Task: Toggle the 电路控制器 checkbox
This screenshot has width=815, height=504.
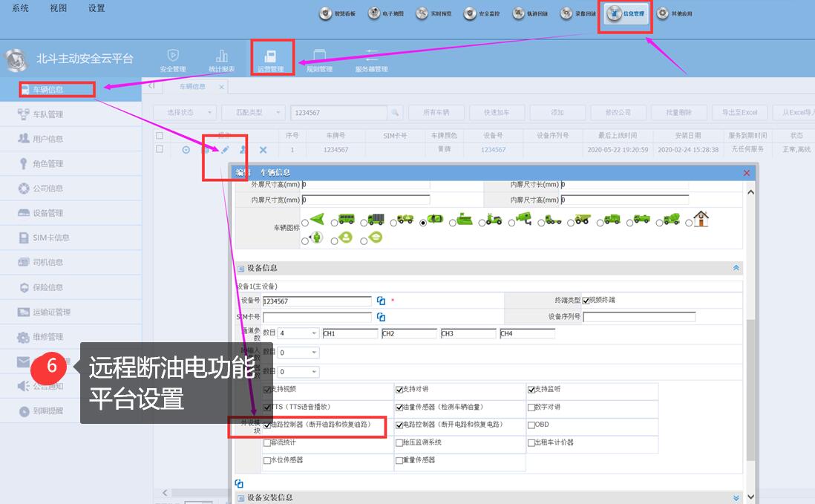Action: [x=399, y=425]
